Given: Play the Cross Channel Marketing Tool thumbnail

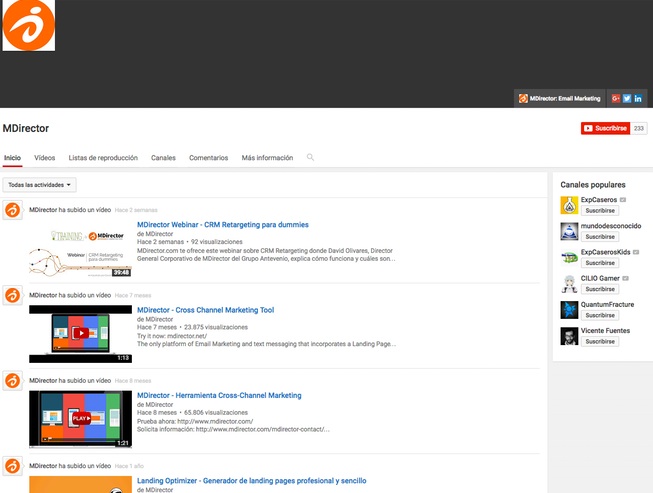Looking at the screenshot, I should (x=80, y=334).
